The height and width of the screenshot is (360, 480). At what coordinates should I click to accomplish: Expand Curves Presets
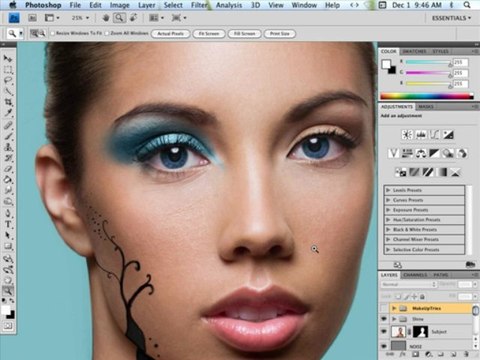pos(388,200)
